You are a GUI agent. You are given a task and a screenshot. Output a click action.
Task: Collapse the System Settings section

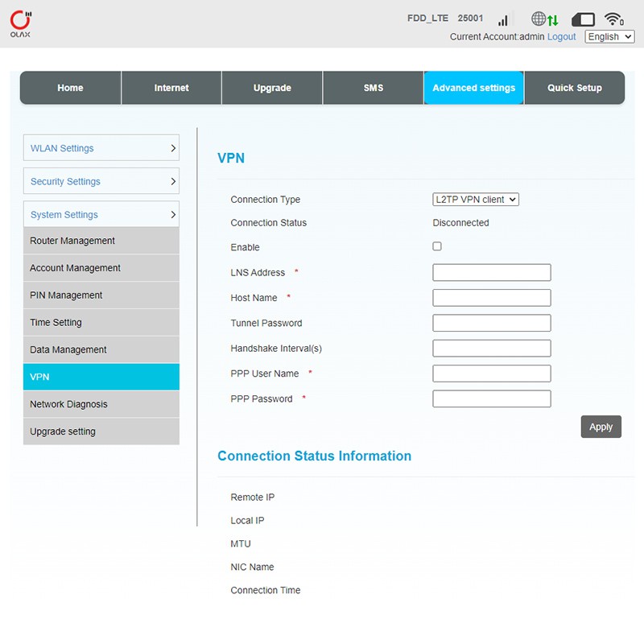tap(101, 215)
